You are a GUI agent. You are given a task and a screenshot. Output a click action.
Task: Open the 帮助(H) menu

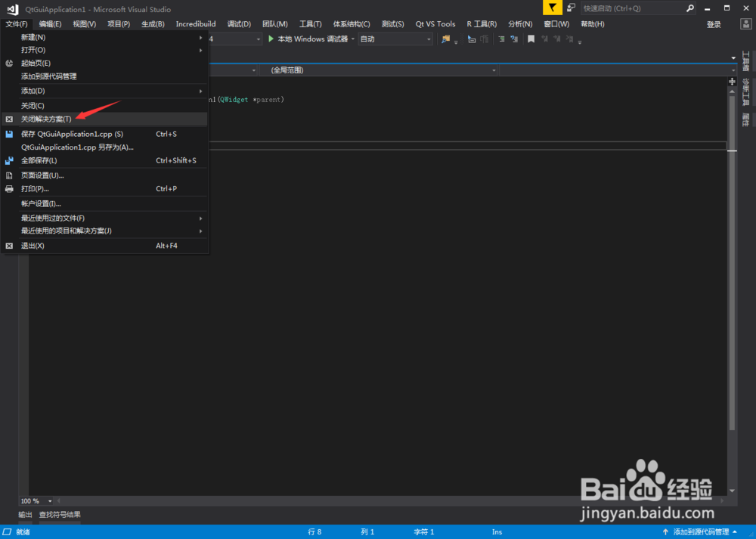click(x=593, y=24)
